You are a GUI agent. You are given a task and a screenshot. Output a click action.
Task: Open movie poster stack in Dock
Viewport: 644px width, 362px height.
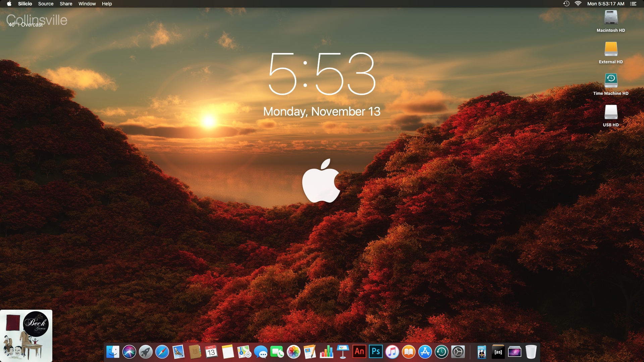pyautogui.click(x=482, y=352)
